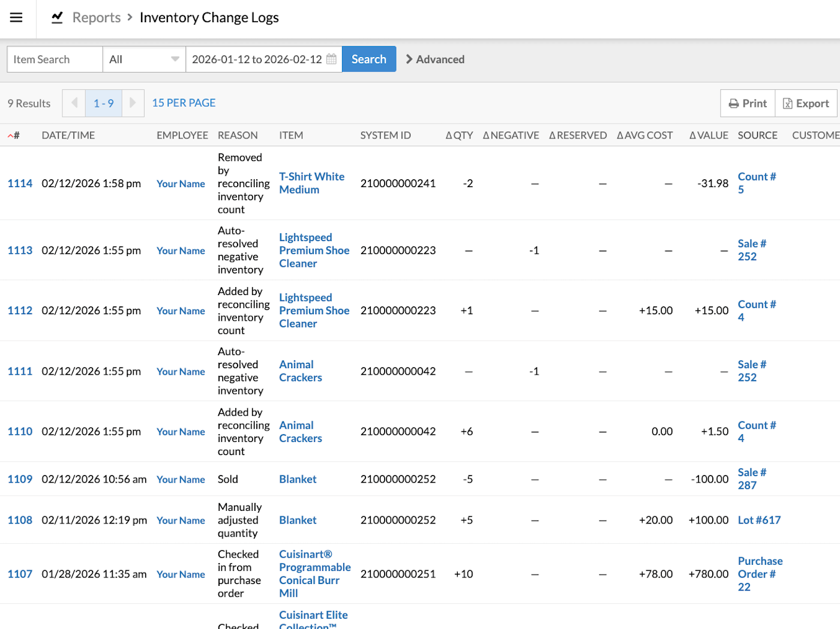Select the Manually adjusted quantity reason
Screen dimensions: 840x629
[x=240, y=520]
